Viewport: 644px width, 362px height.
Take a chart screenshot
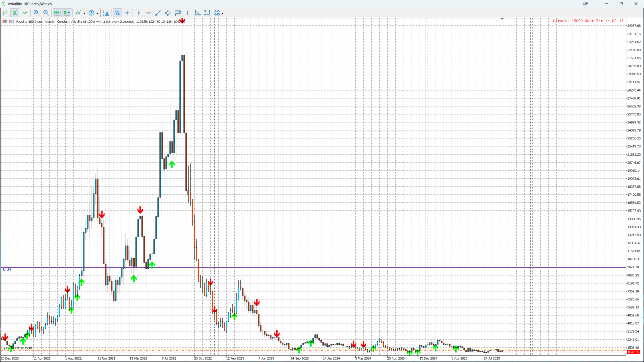coord(106,13)
